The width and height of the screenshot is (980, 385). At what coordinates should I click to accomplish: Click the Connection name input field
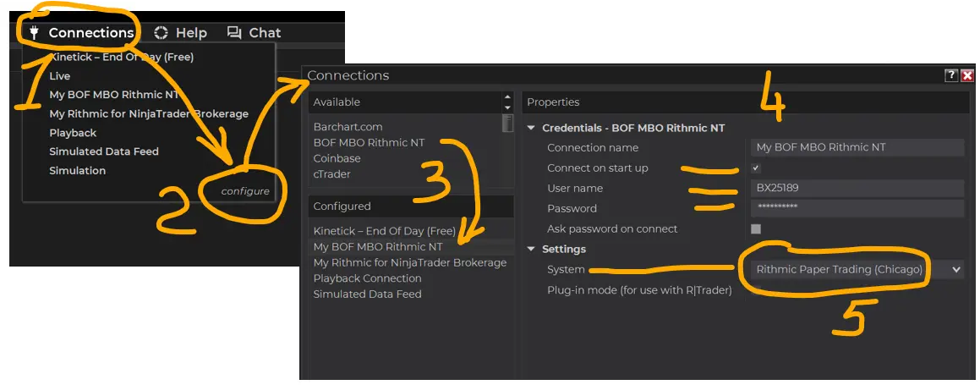[x=857, y=147]
